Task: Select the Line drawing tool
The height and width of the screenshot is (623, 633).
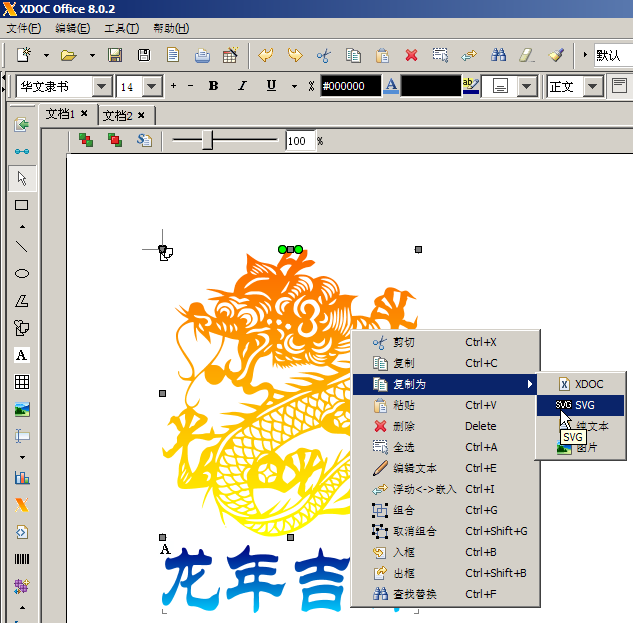Action: [22, 247]
